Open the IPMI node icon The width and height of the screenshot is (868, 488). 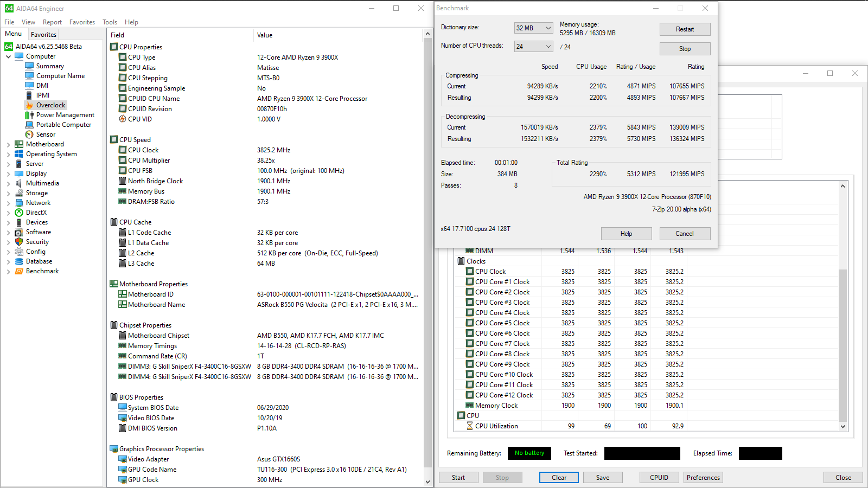click(29, 95)
